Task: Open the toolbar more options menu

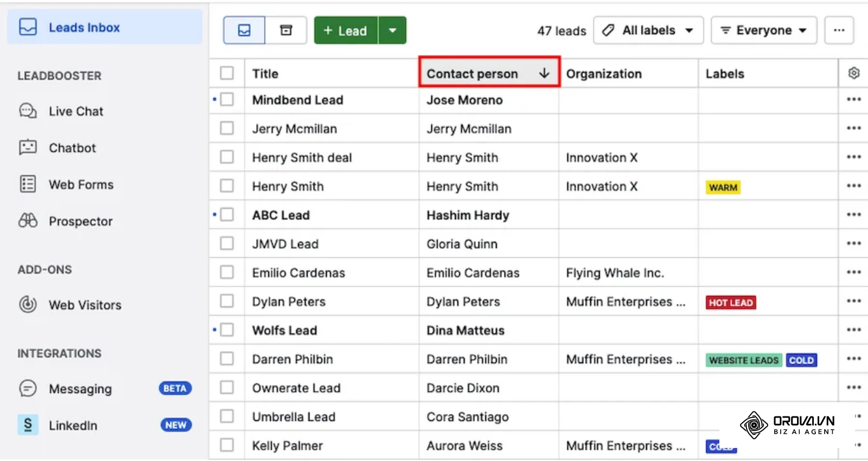Action: point(839,30)
